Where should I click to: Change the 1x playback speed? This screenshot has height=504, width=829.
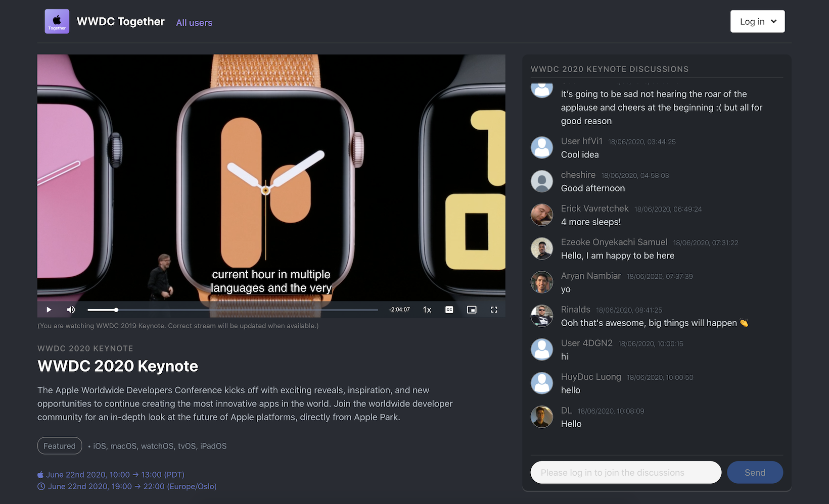coord(427,310)
